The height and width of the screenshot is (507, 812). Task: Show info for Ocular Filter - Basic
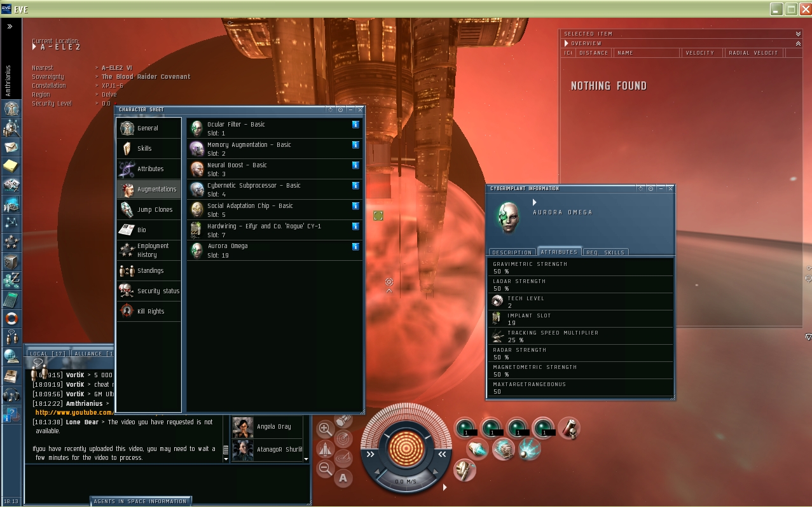pos(355,125)
